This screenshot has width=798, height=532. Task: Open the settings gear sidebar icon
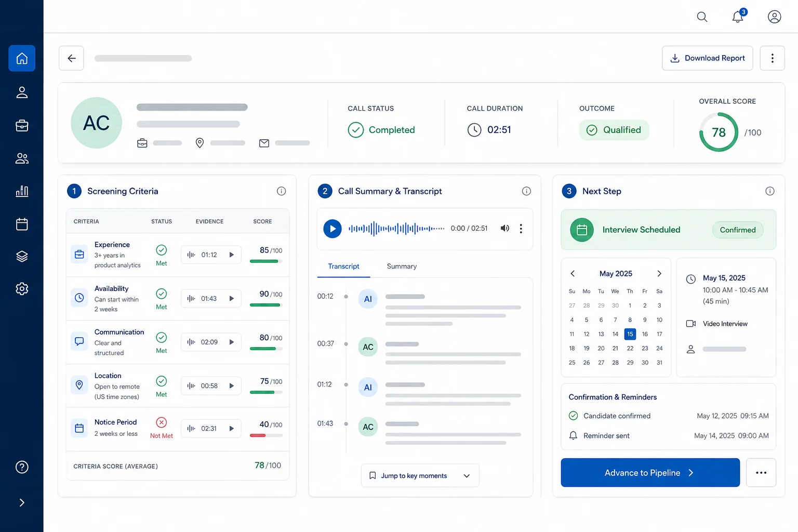pos(22,289)
